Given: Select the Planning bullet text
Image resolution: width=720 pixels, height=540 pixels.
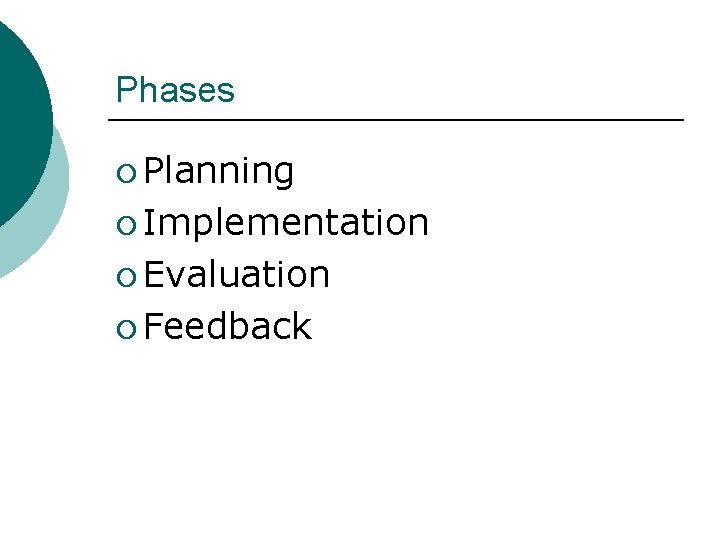Looking at the screenshot, I should click(219, 172).
